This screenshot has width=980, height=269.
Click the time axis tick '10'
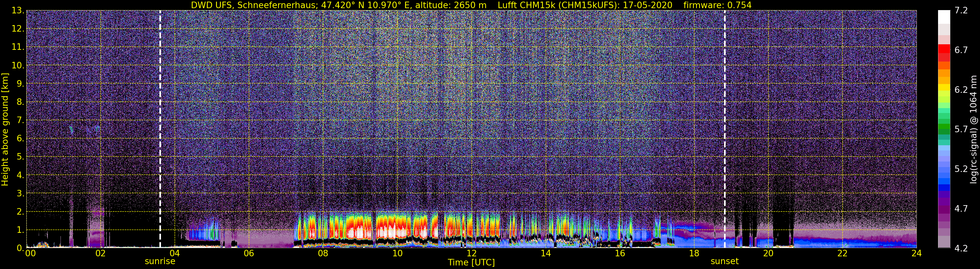(397, 253)
